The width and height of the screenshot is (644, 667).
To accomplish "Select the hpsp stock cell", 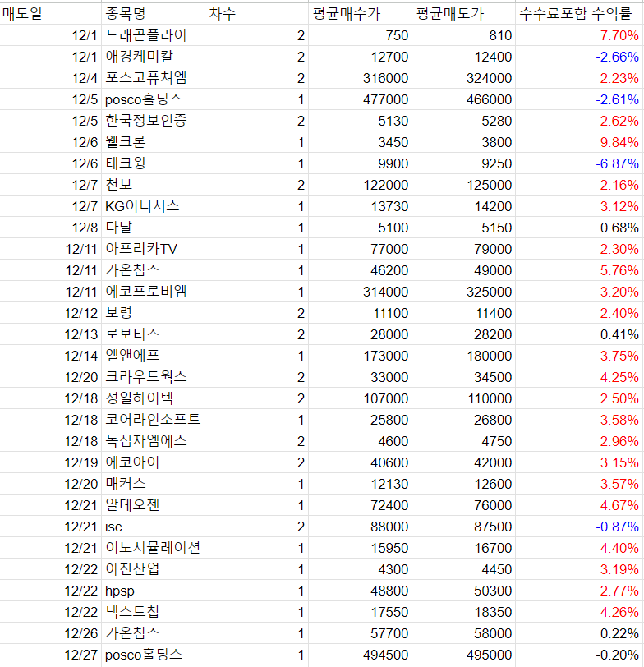I will tap(153, 591).
